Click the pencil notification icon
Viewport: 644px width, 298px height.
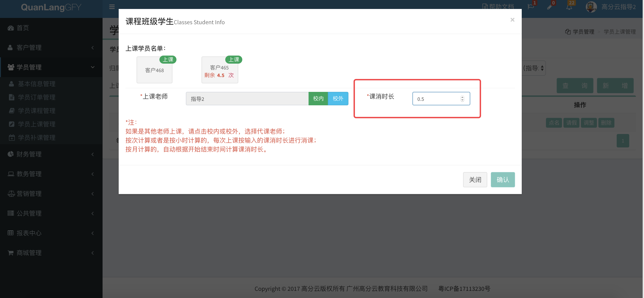(550, 7)
